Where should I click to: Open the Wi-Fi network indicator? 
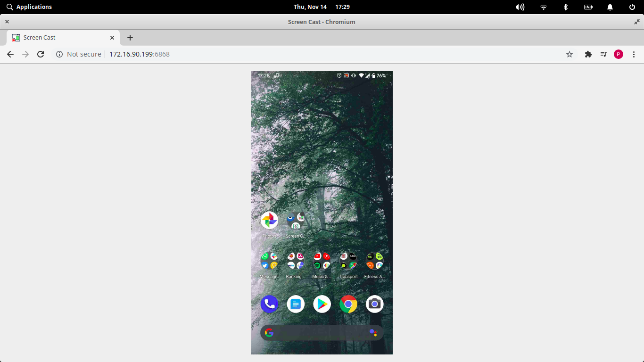544,7
